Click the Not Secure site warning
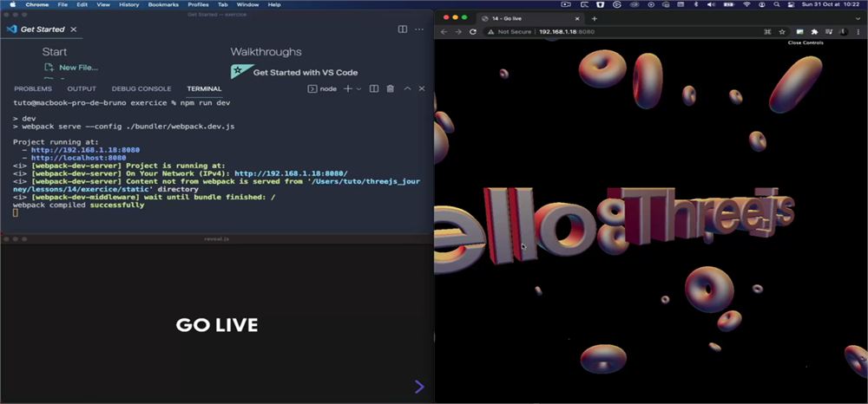Image resolution: width=868 pixels, height=404 pixels. (x=510, y=32)
